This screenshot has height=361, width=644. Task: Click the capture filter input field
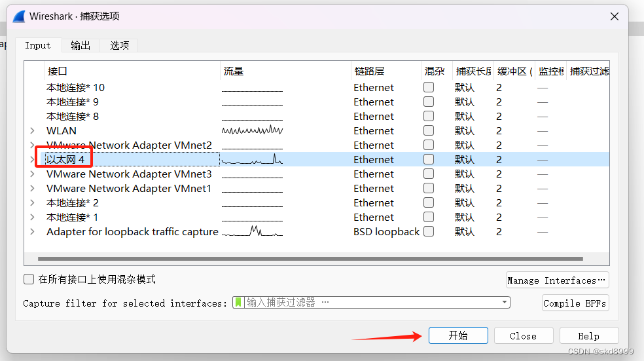(372, 303)
